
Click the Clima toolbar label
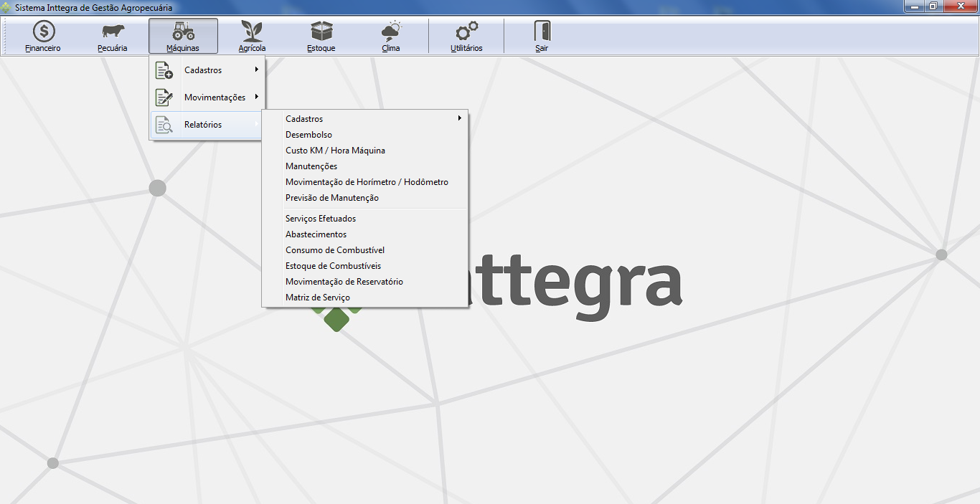pos(391,49)
